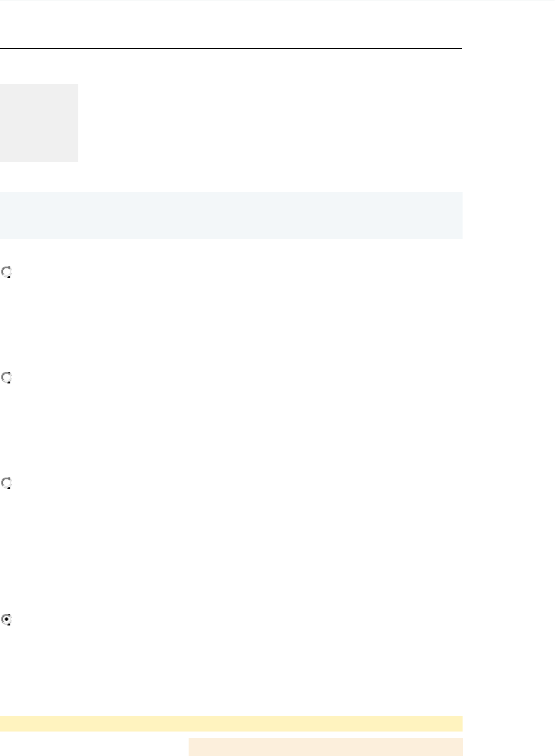Screen dimensions: 555x756
Task: Pick the third radio button option
Action: coord(7,483)
